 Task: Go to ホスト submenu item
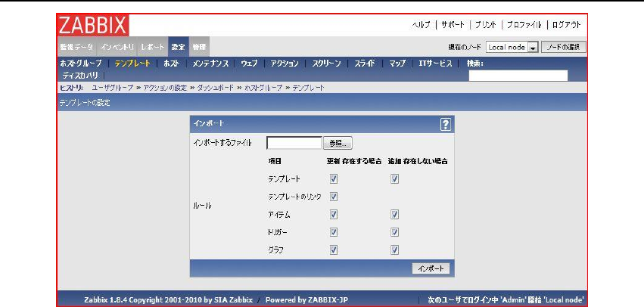171,64
